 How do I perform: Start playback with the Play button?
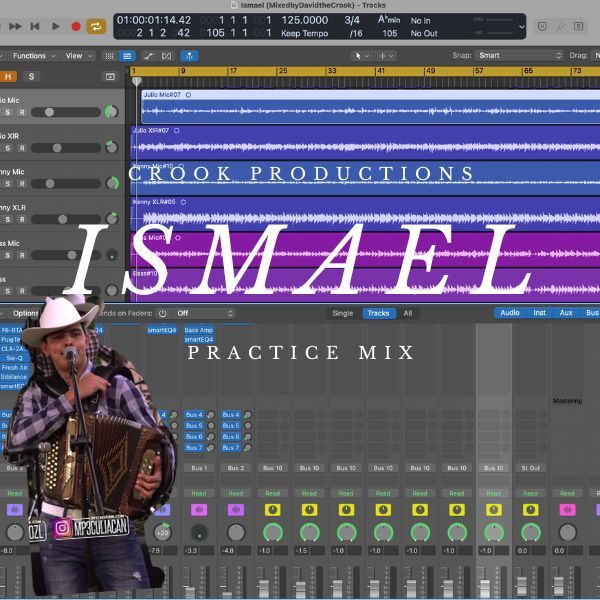pos(55,26)
